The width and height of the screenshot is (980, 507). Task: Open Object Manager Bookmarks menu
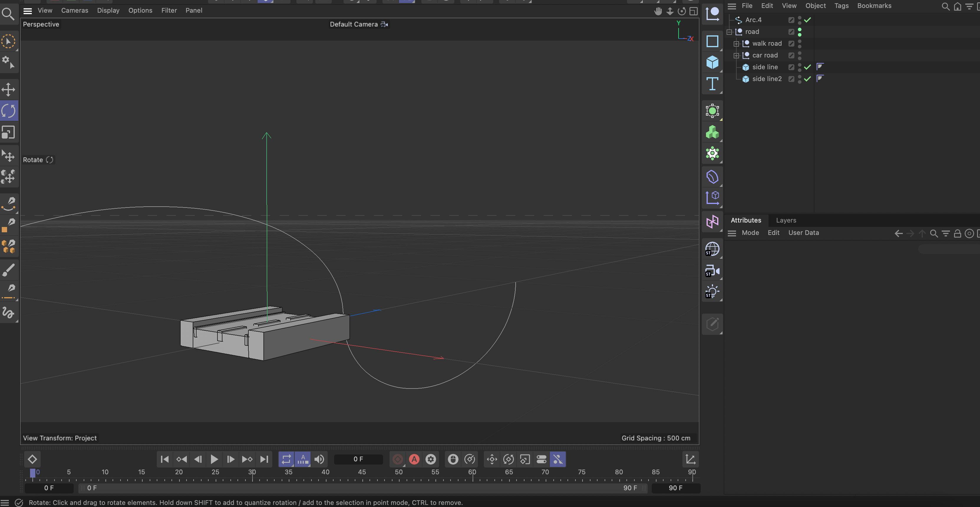(x=874, y=6)
